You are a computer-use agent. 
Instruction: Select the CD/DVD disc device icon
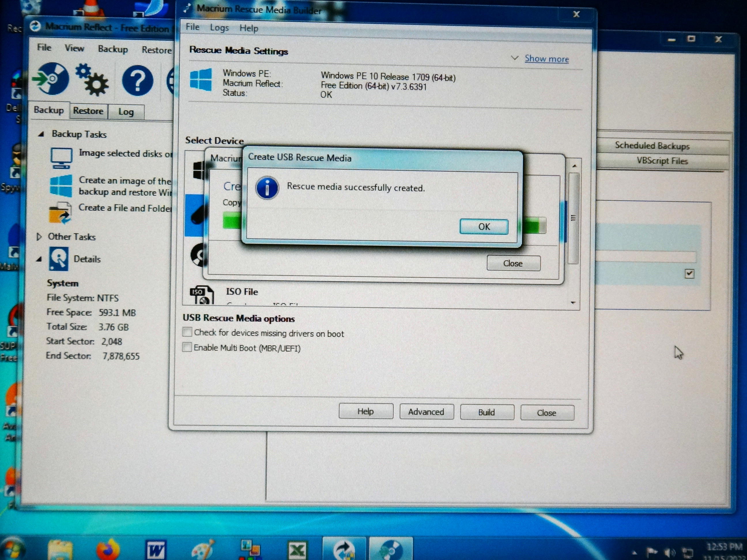pyautogui.click(x=199, y=255)
